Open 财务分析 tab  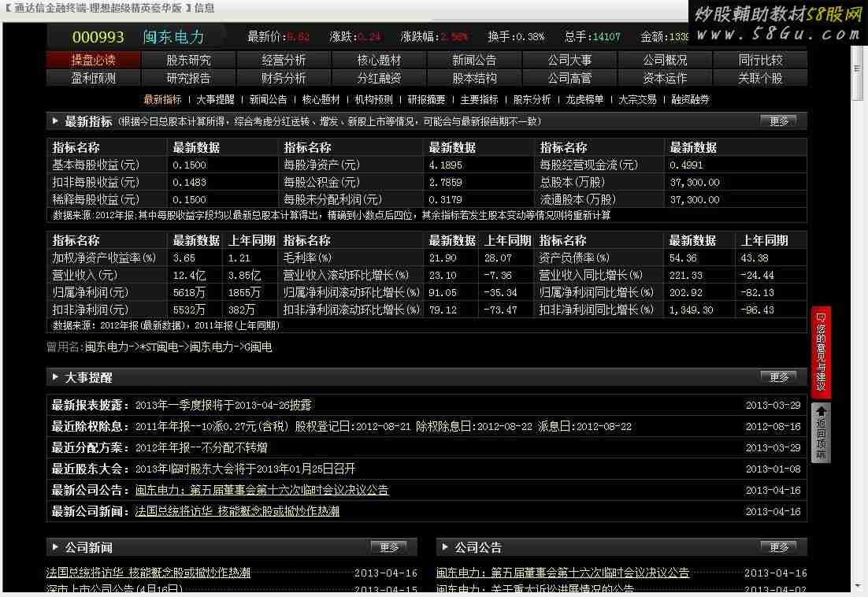pos(284,78)
